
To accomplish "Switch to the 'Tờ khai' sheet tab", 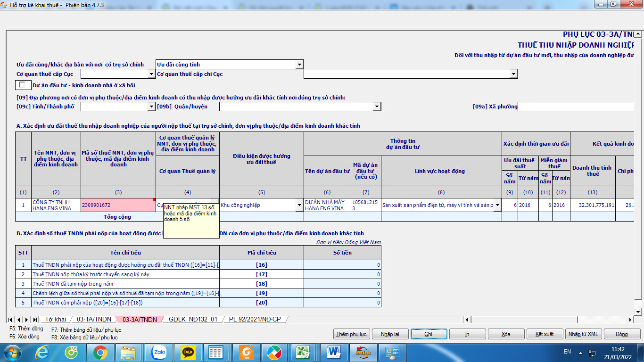I will 55,320.
